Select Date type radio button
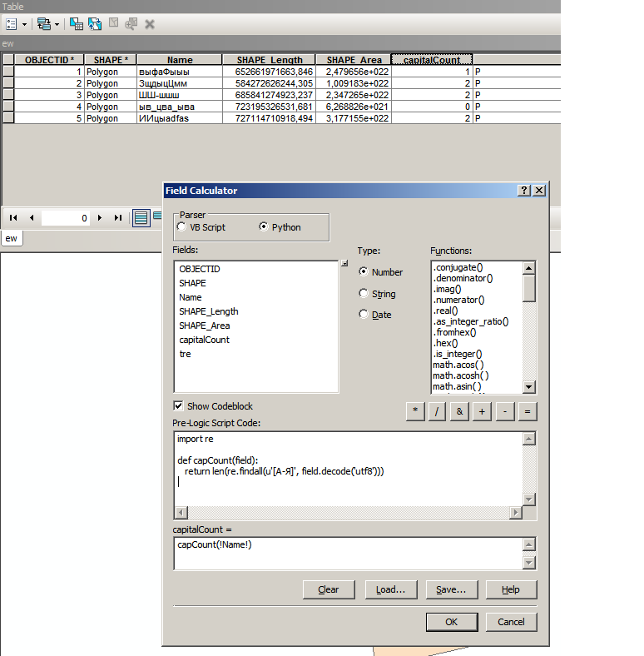 click(364, 314)
